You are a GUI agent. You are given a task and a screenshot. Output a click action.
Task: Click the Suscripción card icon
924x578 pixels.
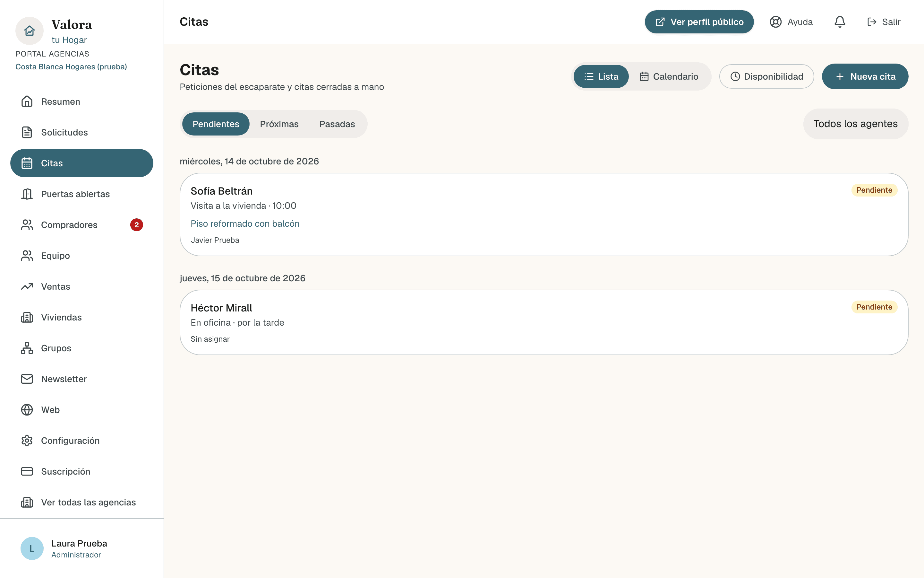click(27, 471)
